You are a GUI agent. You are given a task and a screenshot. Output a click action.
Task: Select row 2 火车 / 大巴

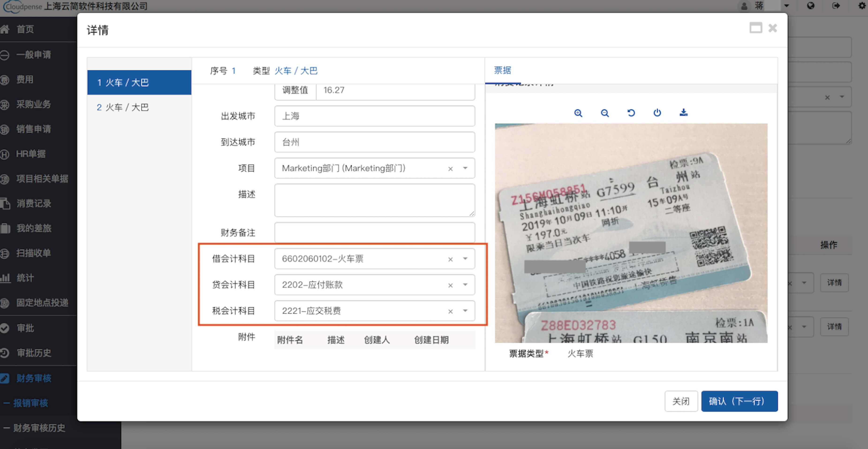139,107
